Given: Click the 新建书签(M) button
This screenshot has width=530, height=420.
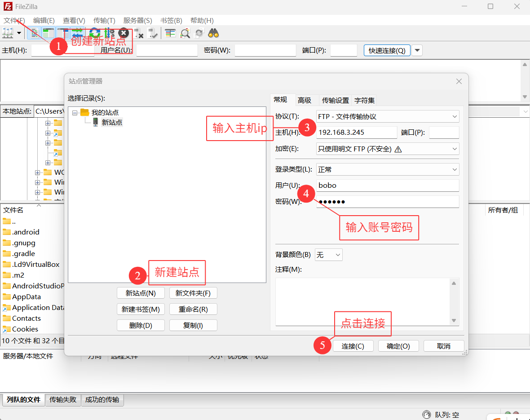Looking at the screenshot, I should point(141,309).
